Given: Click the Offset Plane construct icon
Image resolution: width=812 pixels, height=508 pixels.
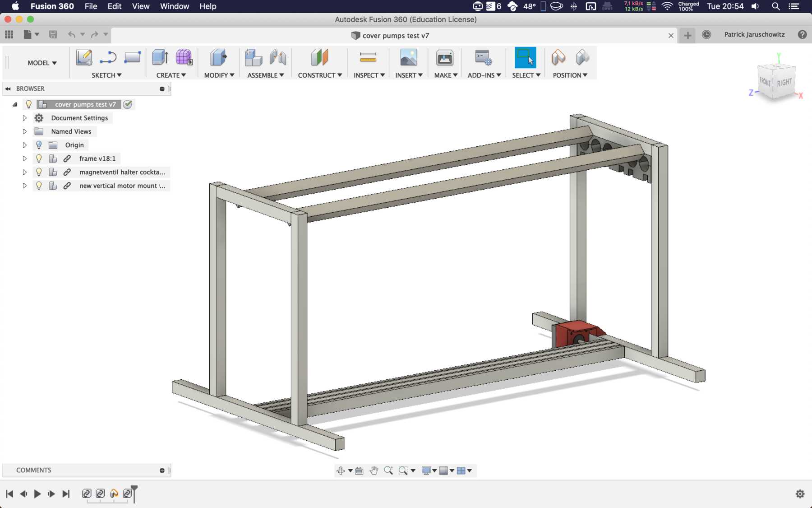Looking at the screenshot, I should click(319, 58).
